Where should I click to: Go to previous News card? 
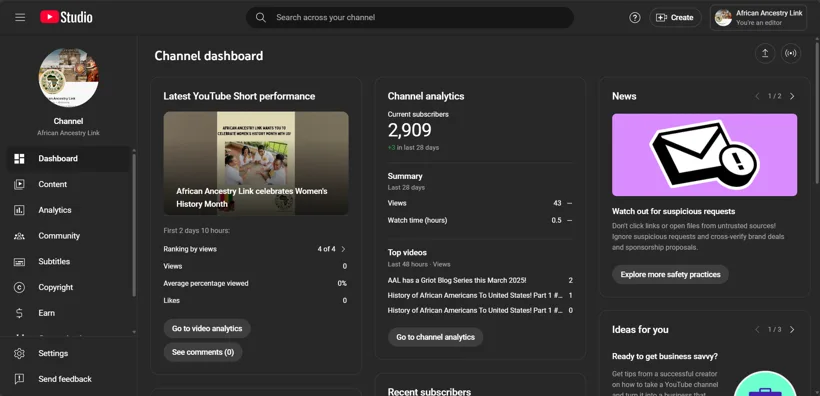pos(757,96)
